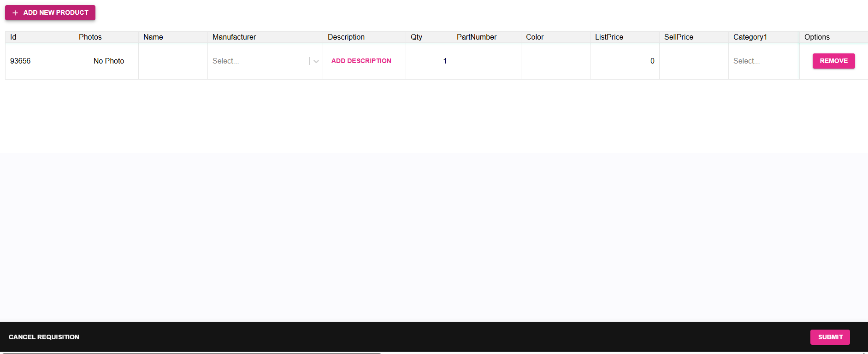Click the PartNumber cell in the row

pyautogui.click(x=486, y=61)
